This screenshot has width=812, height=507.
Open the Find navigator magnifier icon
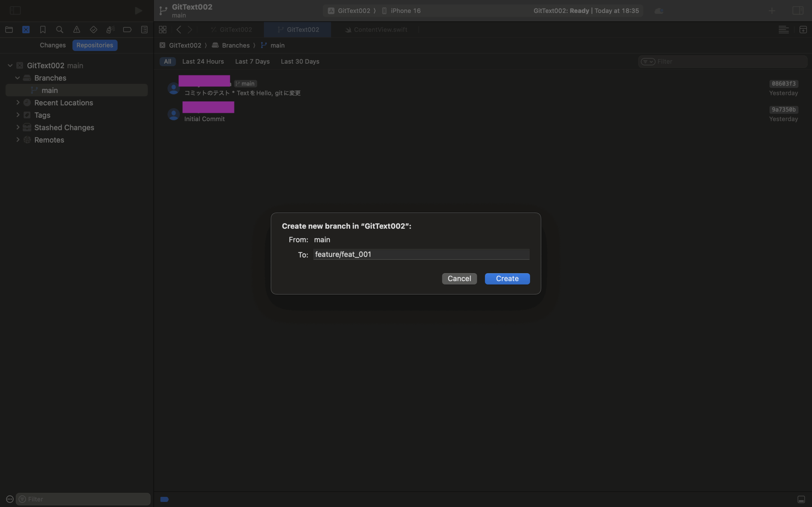coord(60,29)
